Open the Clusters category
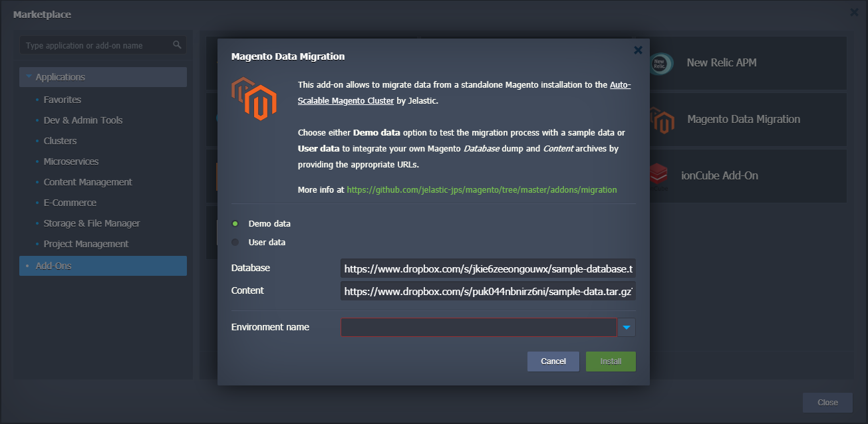Screen dimensions: 868x424 coord(60,141)
